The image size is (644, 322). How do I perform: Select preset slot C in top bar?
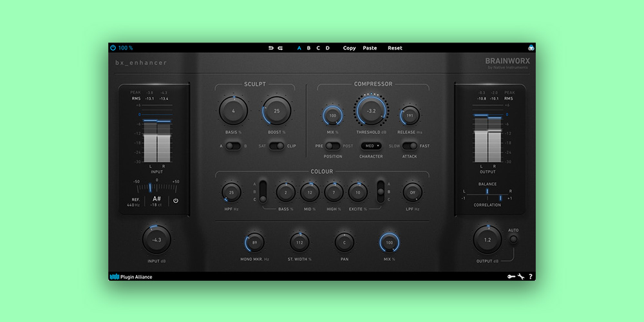318,48
